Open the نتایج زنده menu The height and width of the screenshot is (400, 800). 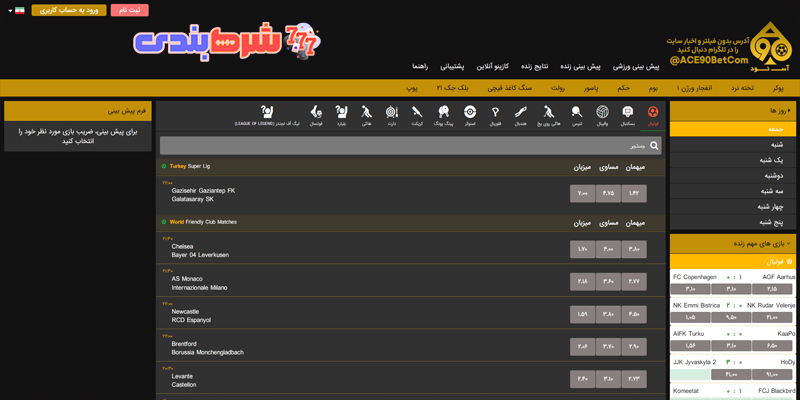[x=535, y=67]
